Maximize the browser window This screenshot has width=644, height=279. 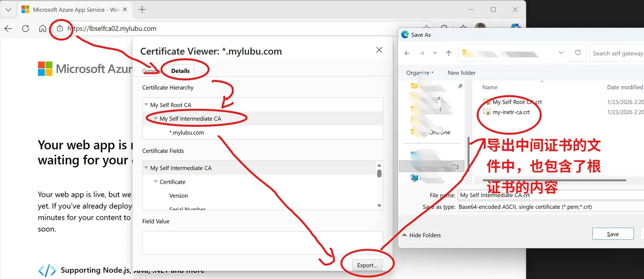pos(493,9)
